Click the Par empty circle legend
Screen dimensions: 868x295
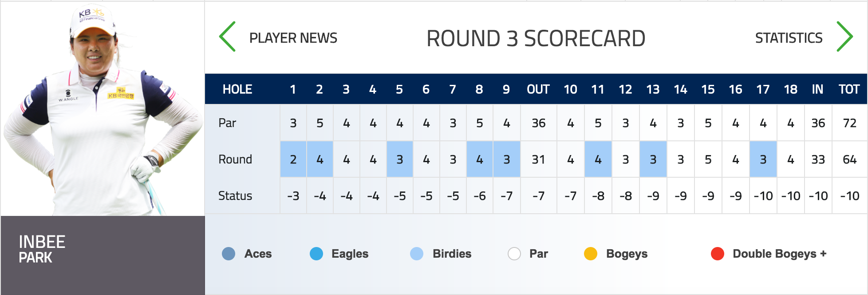tap(514, 254)
